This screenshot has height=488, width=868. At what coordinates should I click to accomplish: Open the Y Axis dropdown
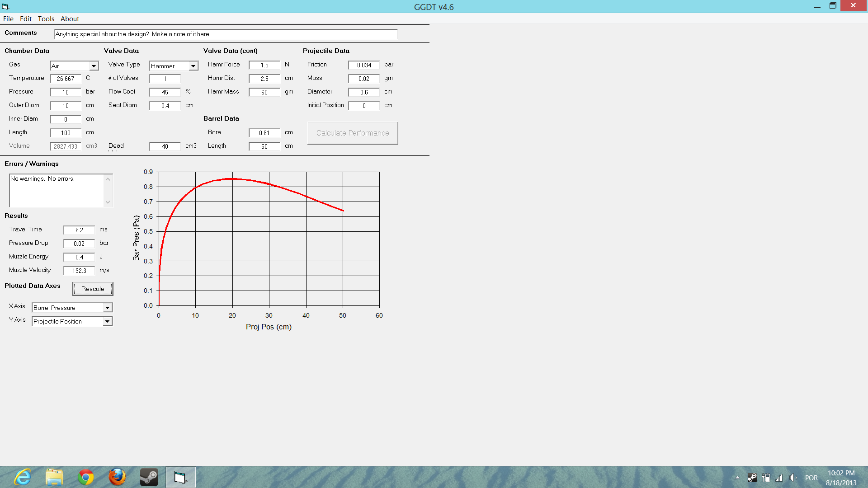pyautogui.click(x=107, y=321)
